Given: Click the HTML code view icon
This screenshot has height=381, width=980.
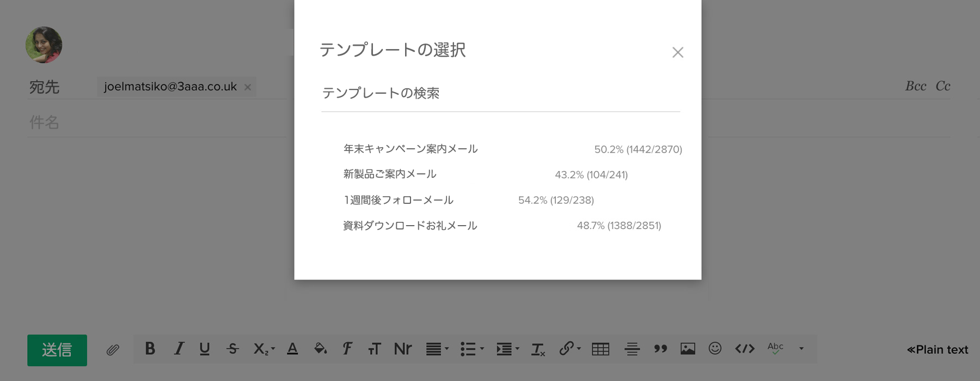Looking at the screenshot, I should [x=744, y=349].
